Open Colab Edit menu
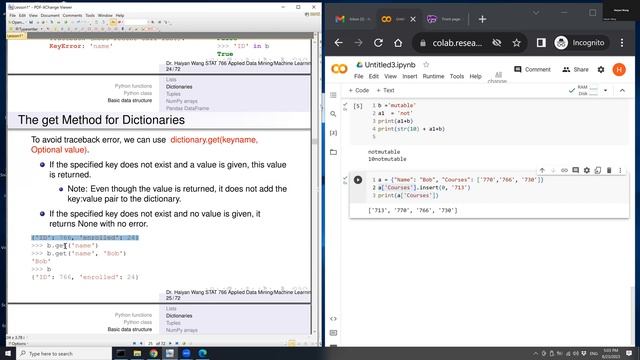Image resolution: width=640 pixels, height=360 pixels. click(x=373, y=76)
